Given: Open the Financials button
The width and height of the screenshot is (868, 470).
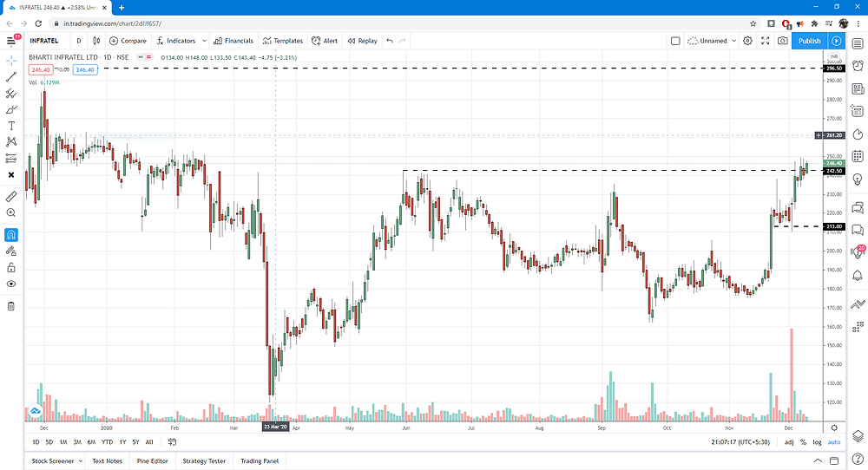Looking at the screenshot, I should pos(233,41).
